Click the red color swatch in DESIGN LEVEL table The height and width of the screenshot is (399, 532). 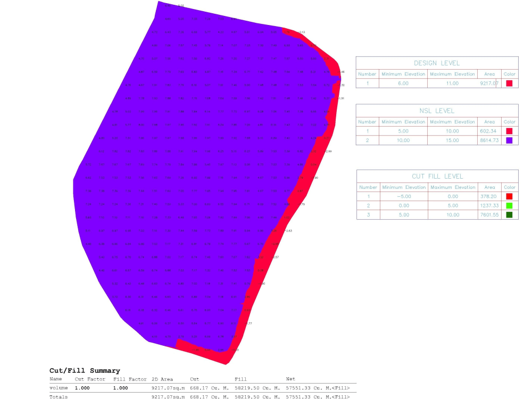tap(509, 82)
